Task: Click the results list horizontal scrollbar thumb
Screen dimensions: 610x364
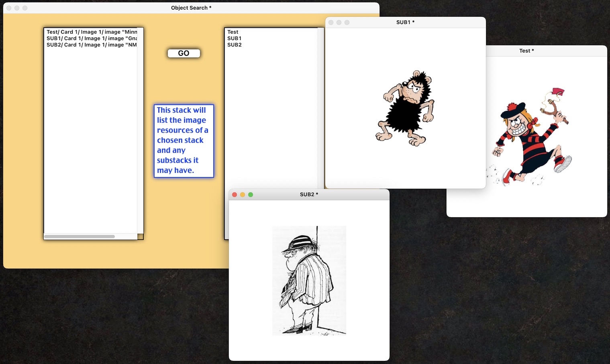Action: click(80, 236)
